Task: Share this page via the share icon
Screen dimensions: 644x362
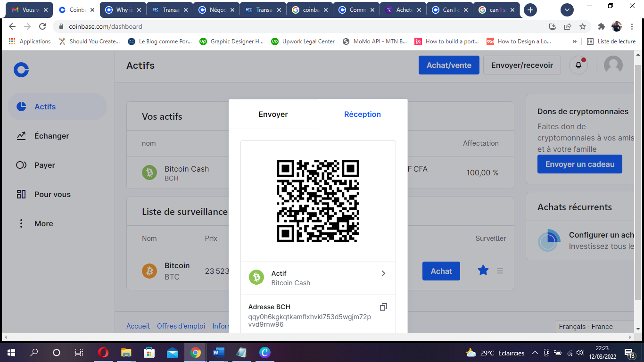Action: 568,26
